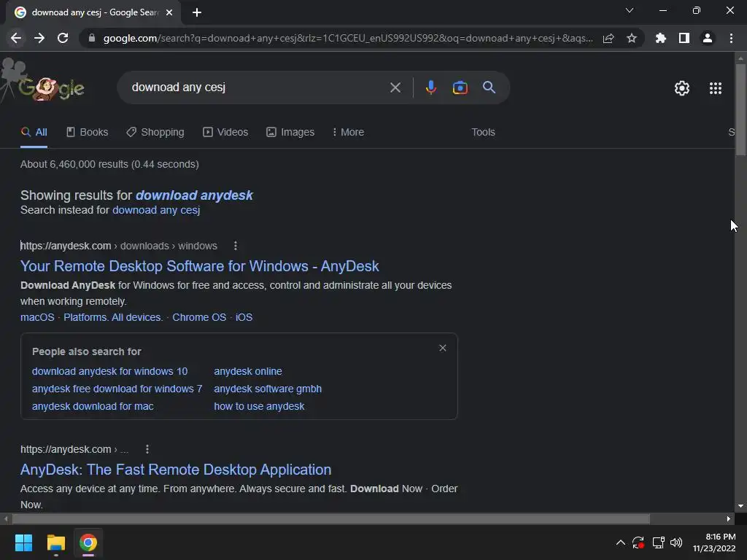Image resolution: width=747 pixels, height=560 pixels.
Task: Switch to Books results
Action: pos(88,133)
